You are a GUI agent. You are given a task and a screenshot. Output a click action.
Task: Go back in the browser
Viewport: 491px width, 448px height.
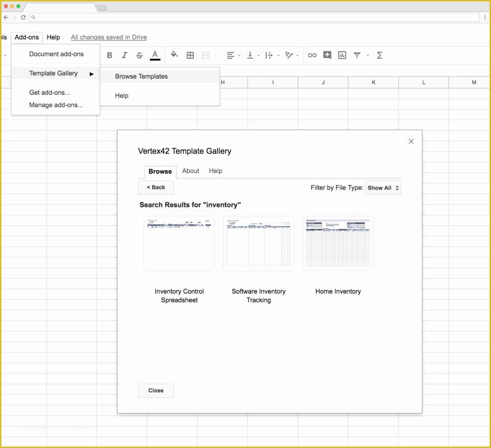coord(6,17)
